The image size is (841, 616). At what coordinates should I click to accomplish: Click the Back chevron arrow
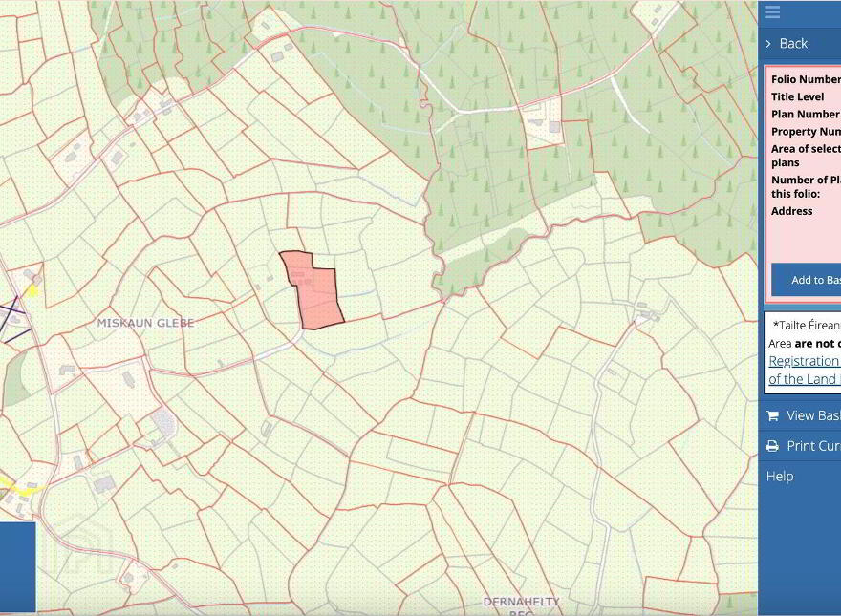click(x=768, y=44)
